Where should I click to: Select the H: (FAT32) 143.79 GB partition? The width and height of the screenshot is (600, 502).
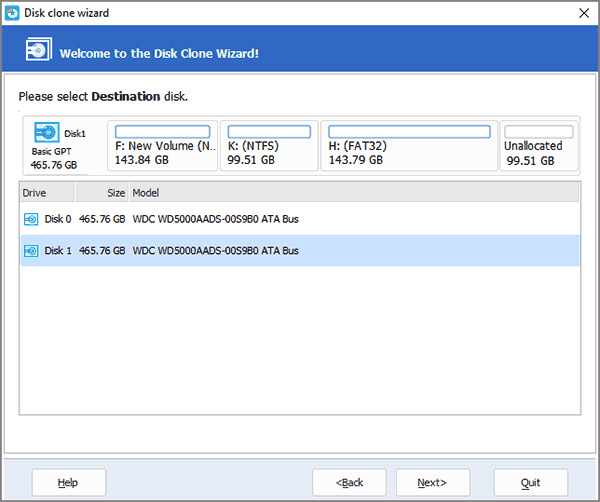click(x=409, y=146)
